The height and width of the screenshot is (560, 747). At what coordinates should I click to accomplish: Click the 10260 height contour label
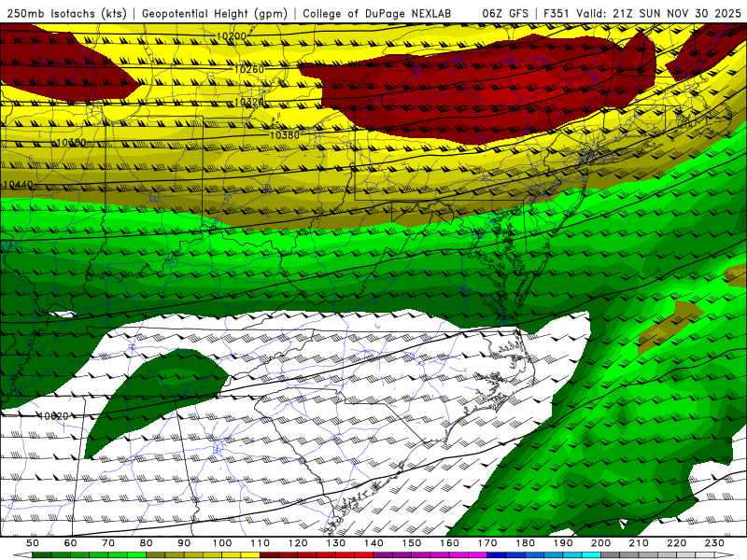click(x=249, y=69)
